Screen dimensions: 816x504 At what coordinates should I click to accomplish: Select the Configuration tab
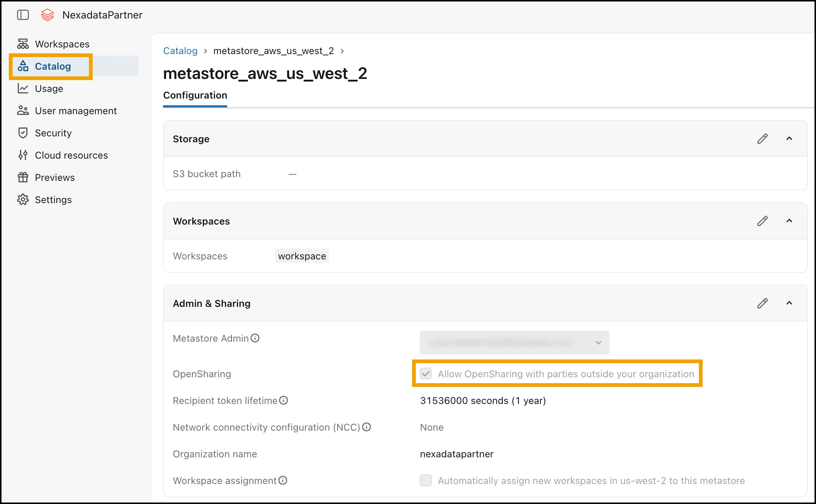coord(195,96)
